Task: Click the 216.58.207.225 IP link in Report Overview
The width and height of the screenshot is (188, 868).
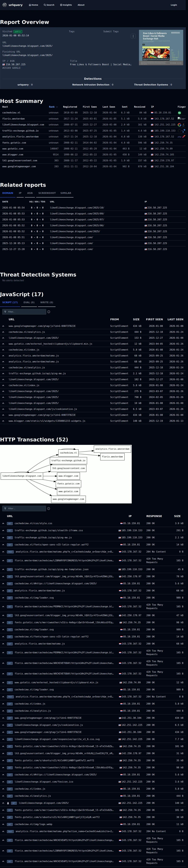Action: pos(15,64)
